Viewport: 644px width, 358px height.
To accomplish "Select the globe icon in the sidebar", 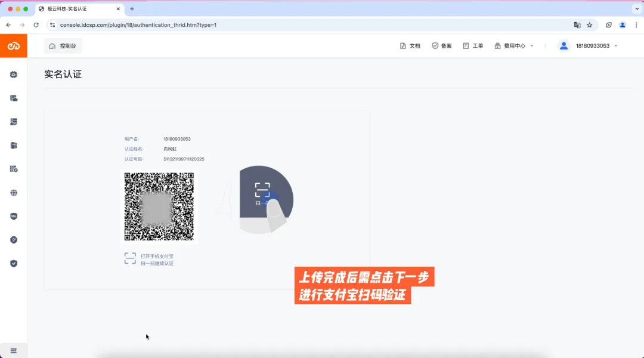I will pyautogui.click(x=14, y=193).
